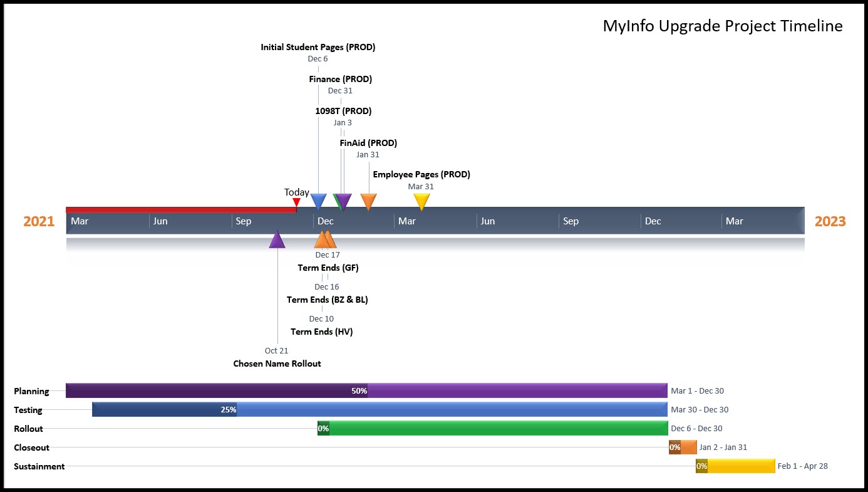868x492 pixels.
Task: Select the Mar 30 - Dec 30 date range
Action: coord(700,410)
